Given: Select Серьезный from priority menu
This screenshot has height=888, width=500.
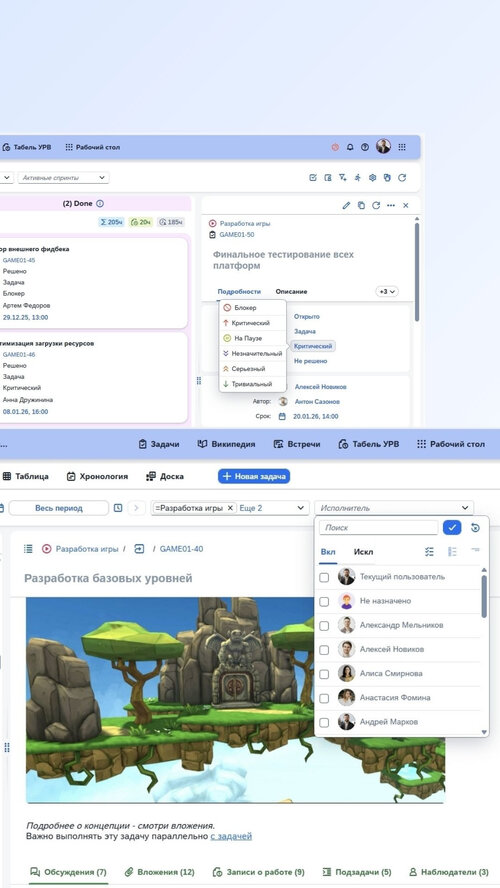Looking at the screenshot, I should pos(248,369).
